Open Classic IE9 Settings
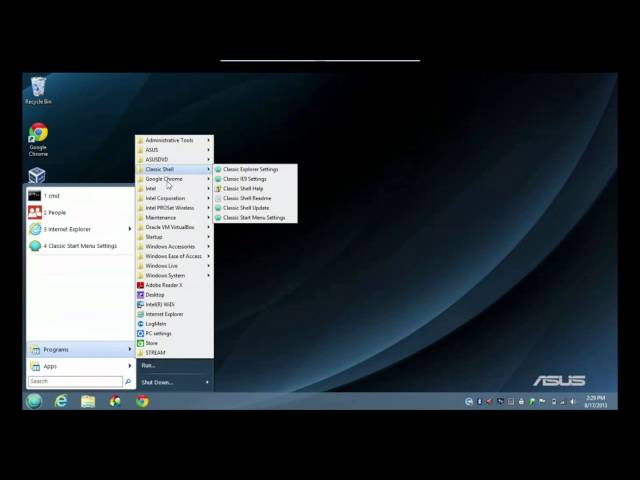The height and width of the screenshot is (480, 640). 256,179
